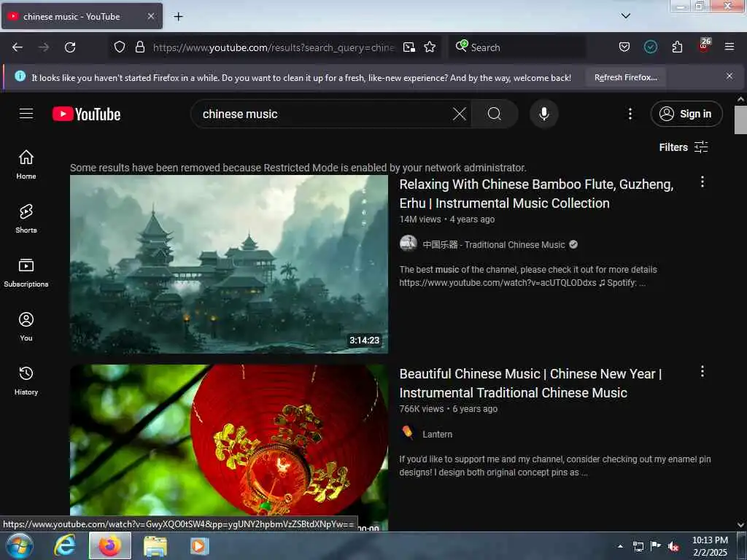Click the network tray icon
The height and width of the screenshot is (560, 747).
638,547
